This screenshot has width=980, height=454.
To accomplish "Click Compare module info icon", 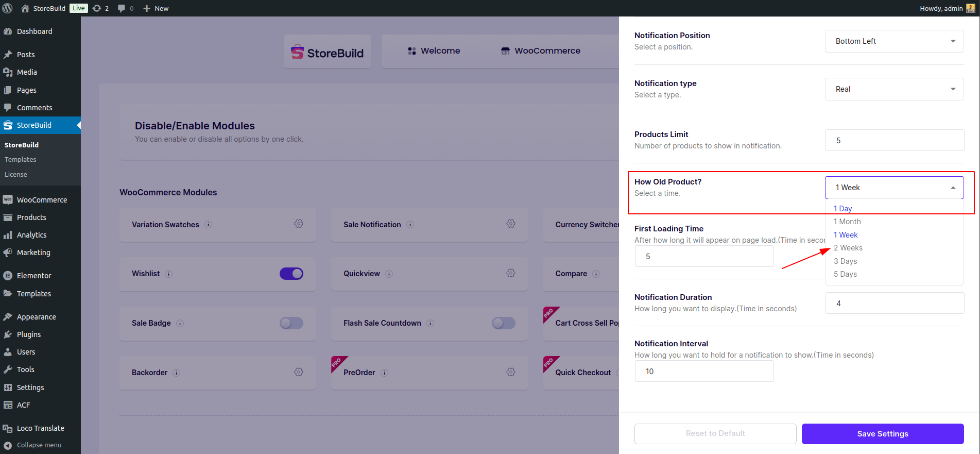I will click(596, 274).
